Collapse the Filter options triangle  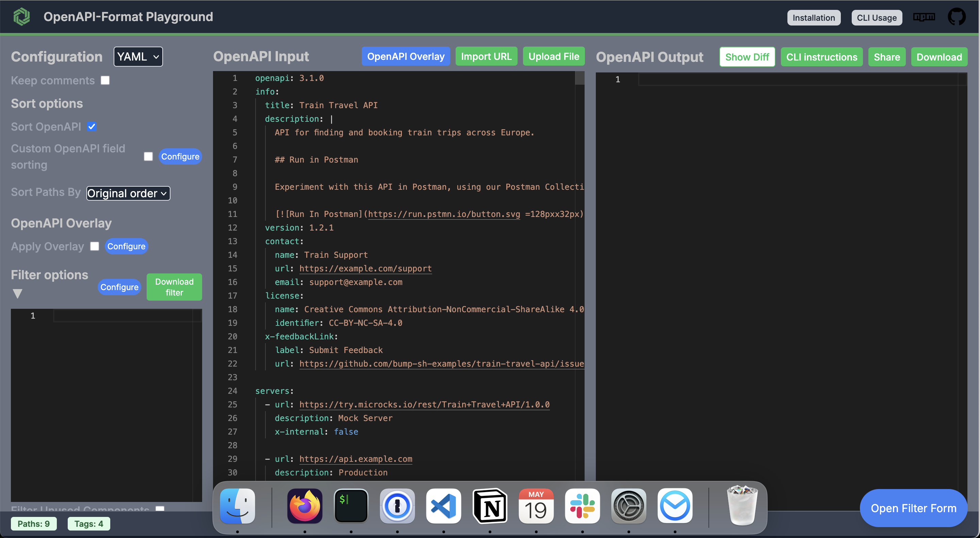17,293
